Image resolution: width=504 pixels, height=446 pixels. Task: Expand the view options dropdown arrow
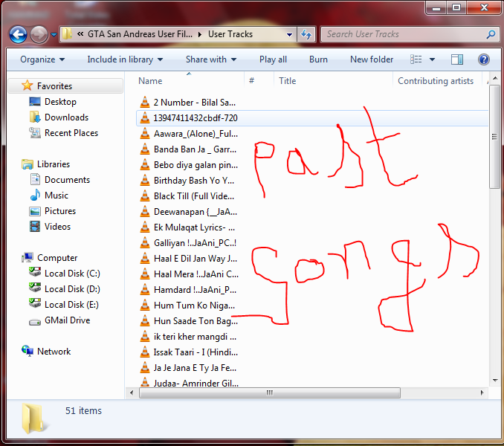pyautogui.click(x=432, y=59)
